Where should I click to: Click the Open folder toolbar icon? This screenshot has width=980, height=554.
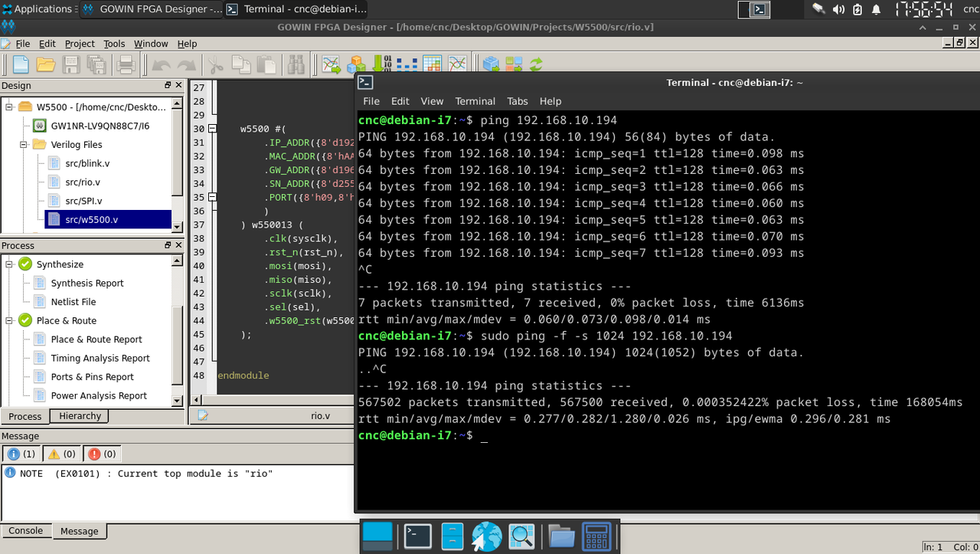(46, 64)
